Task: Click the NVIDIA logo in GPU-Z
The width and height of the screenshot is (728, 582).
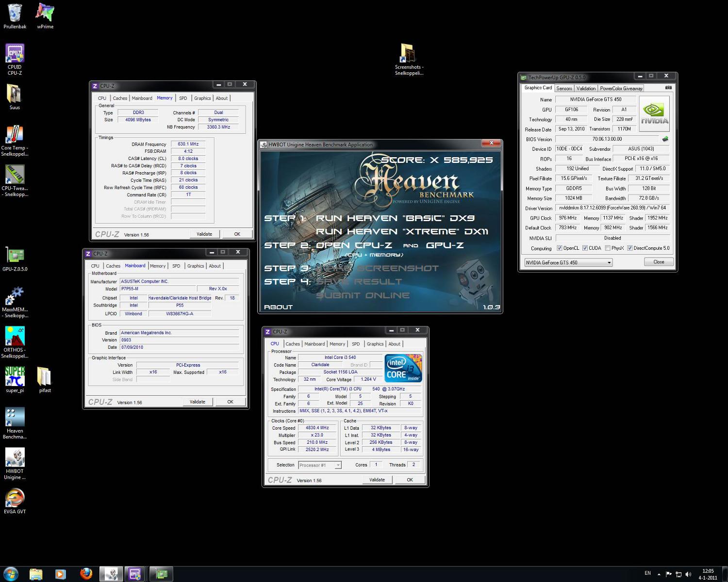Action: click(654, 113)
